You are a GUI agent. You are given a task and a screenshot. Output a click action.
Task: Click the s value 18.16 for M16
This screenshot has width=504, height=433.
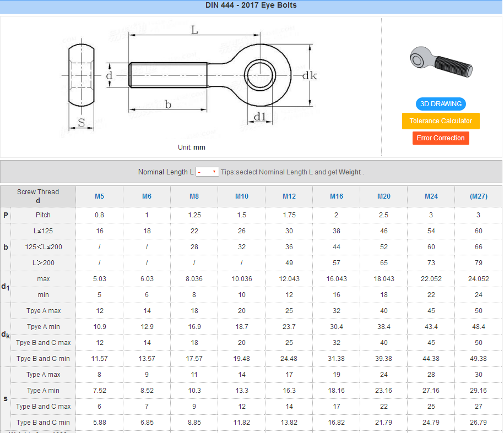(337, 391)
